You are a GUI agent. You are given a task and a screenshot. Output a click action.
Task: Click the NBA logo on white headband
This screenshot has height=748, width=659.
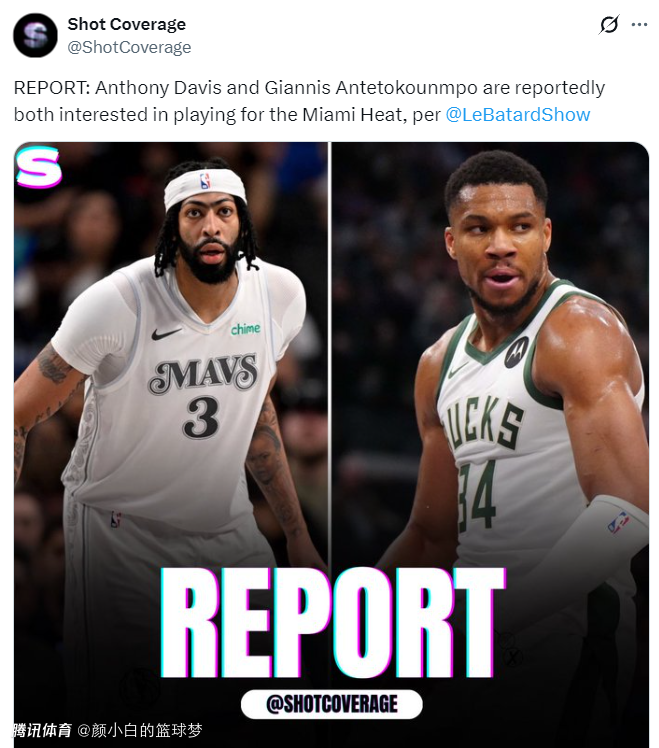tap(206, 182)
